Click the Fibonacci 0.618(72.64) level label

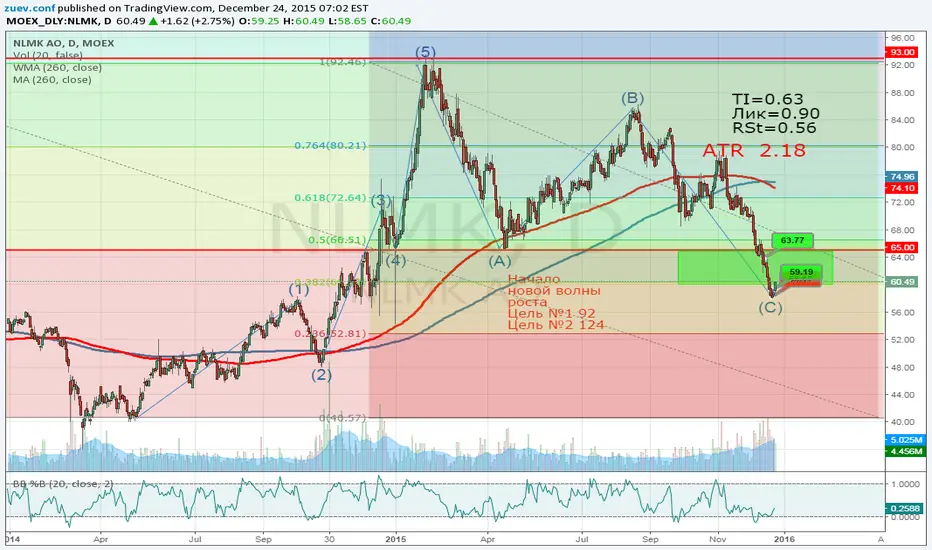(330, 197)
